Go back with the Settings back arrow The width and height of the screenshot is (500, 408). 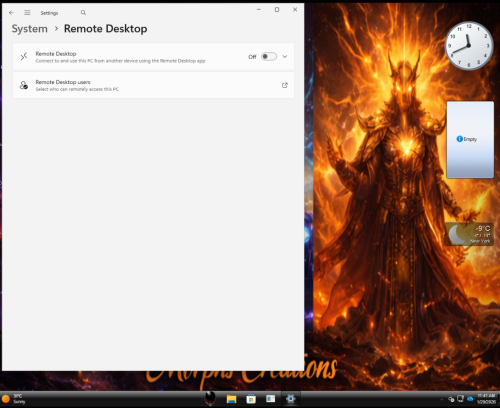[12, 13]
